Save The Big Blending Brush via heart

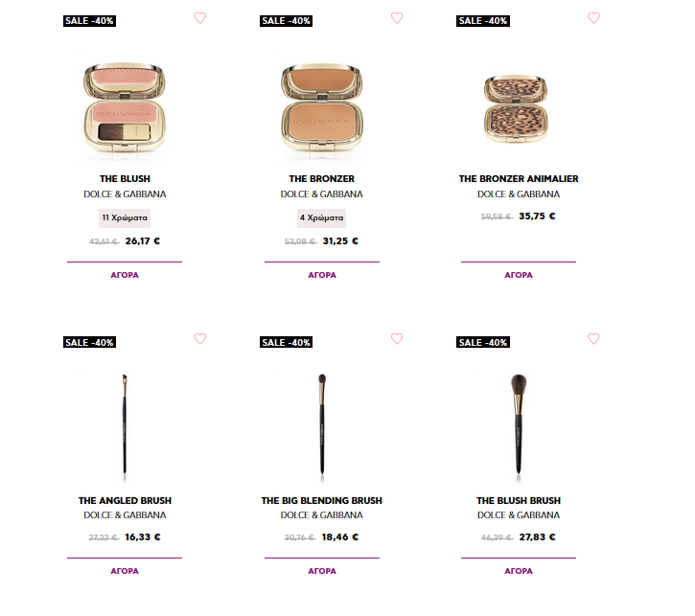[x=397, y=339]
